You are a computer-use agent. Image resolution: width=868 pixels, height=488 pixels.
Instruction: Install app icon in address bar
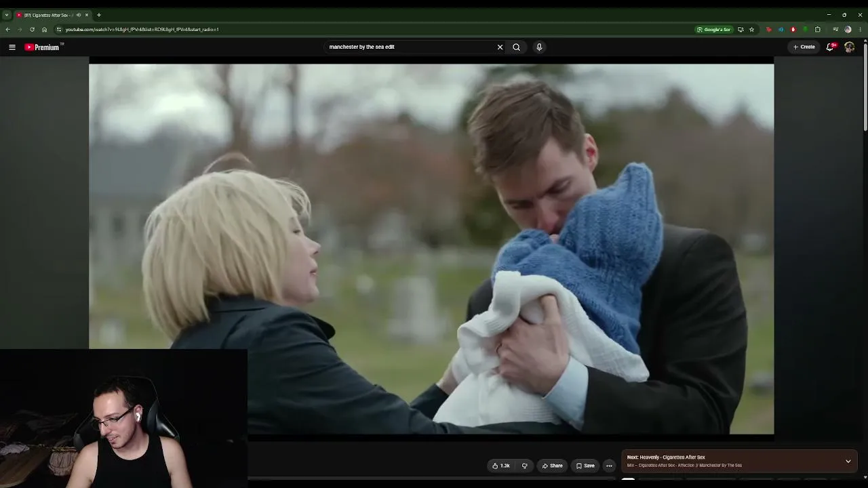pos(741,29)
